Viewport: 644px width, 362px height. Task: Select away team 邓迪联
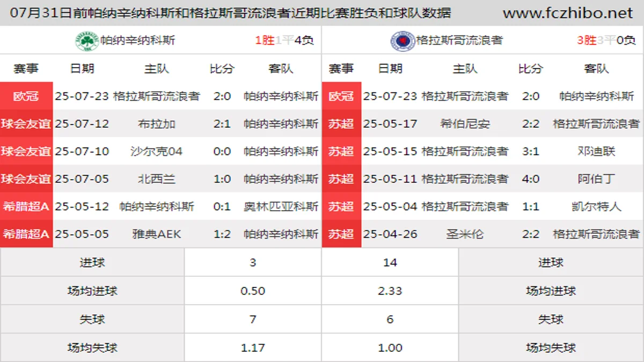pos(596,151)
